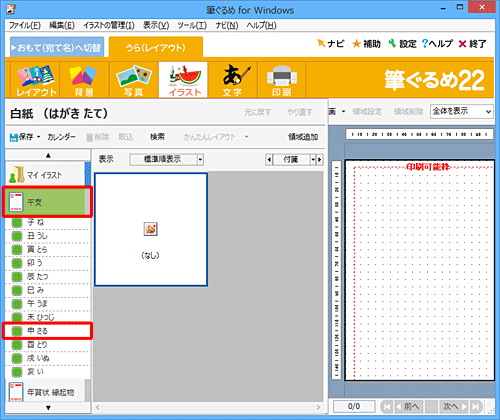
Task: Select the イラスト (Illustration) tool
Action: [183, 80]
